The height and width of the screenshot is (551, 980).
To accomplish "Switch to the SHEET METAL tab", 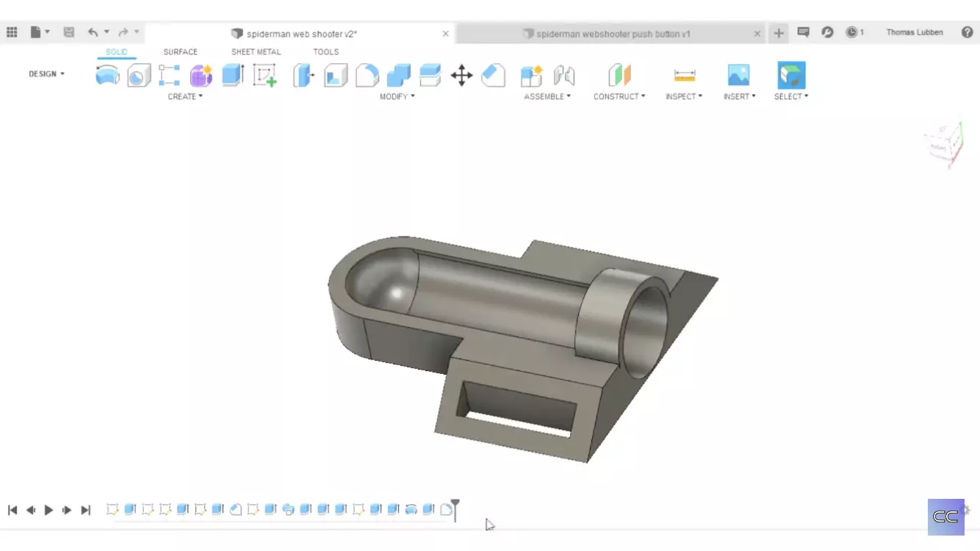I will tap(256, 52).
